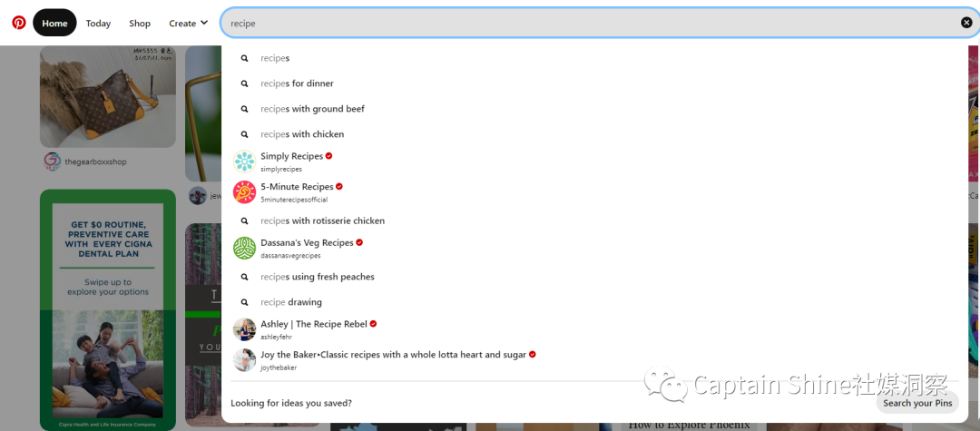Open the Cigna dental plan ad pin

pos(107,309)
